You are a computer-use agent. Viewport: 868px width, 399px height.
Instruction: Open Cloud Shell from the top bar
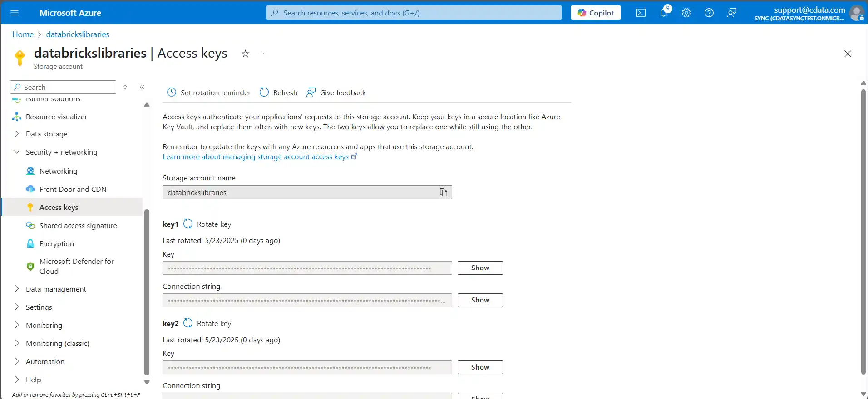641,13
